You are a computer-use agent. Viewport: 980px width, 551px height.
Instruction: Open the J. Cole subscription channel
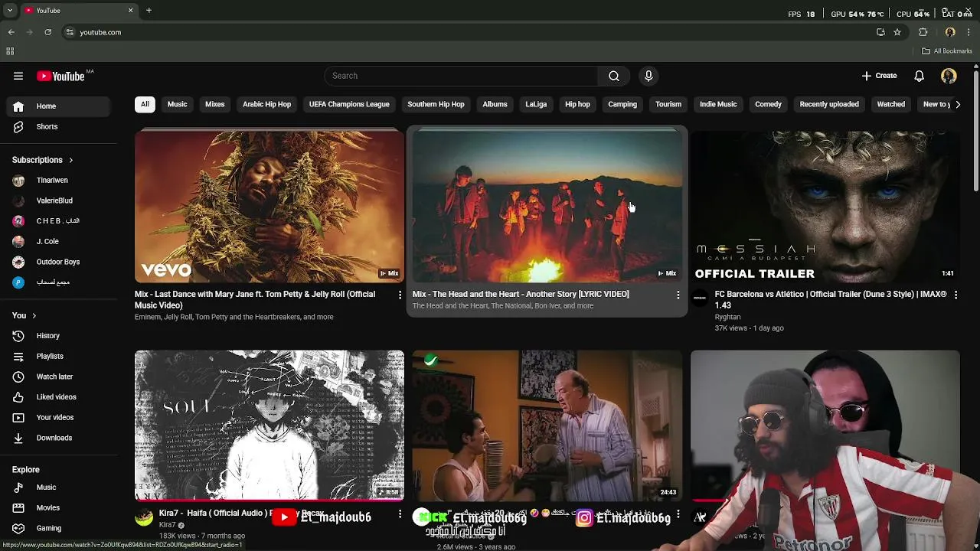click(59, 242)
